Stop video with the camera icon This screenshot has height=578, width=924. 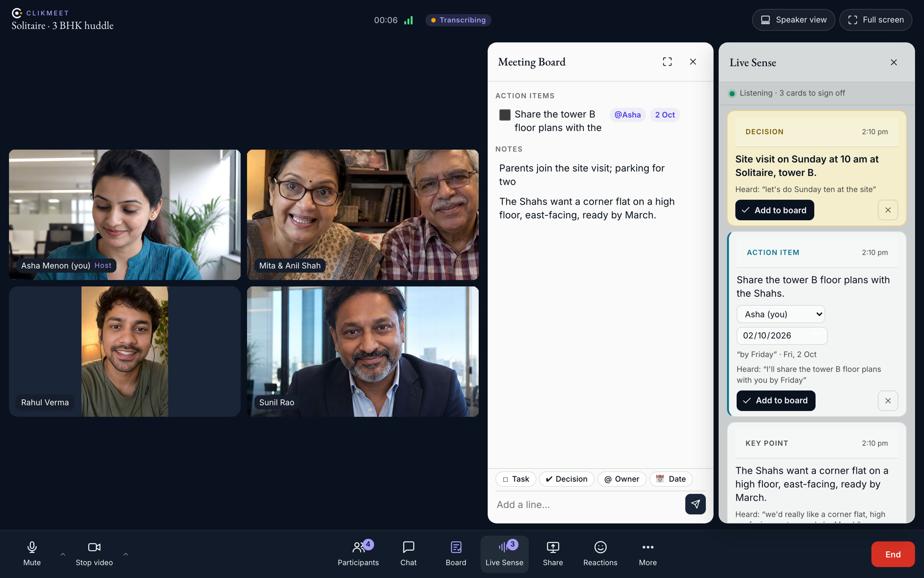(x=94, y=554)
